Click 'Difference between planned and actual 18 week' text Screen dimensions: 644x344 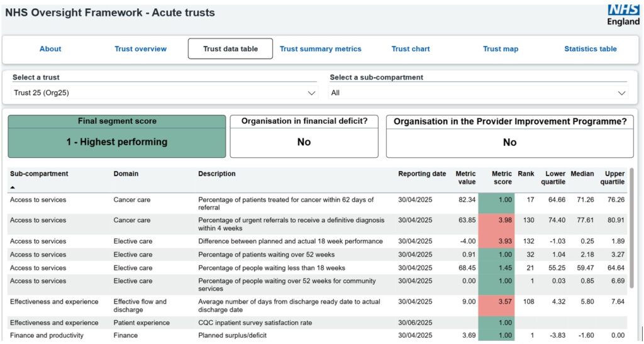(291, 241)
